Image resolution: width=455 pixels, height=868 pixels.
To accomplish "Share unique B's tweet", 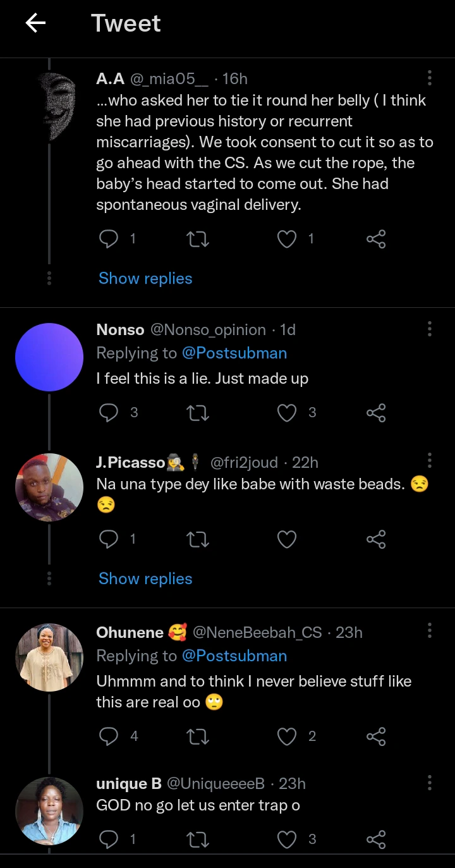I will point(375,839).
